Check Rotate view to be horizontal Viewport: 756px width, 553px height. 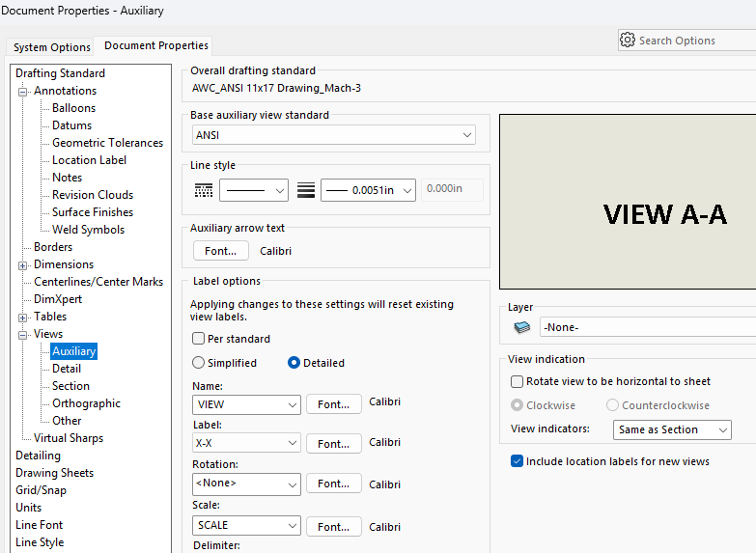point(518,382)
